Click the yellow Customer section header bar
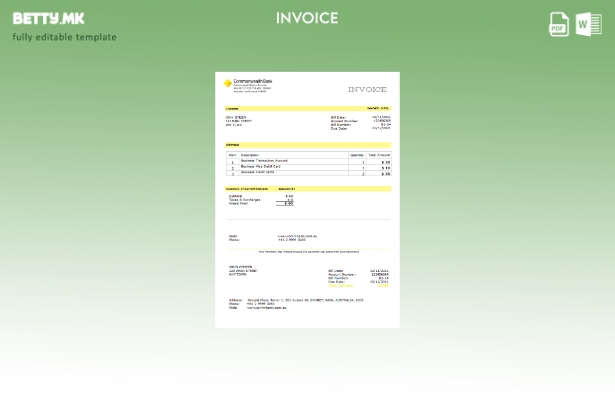 (x=307, y=108)
